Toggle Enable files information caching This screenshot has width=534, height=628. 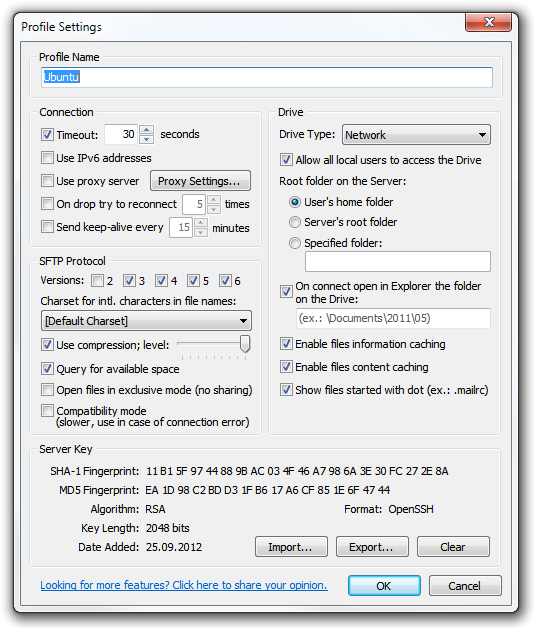[x=286, y=344]
